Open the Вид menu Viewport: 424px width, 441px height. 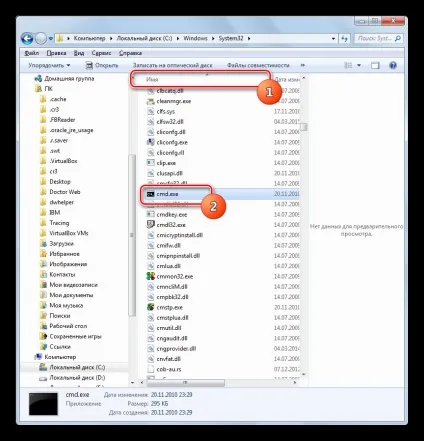pos(79,53)
